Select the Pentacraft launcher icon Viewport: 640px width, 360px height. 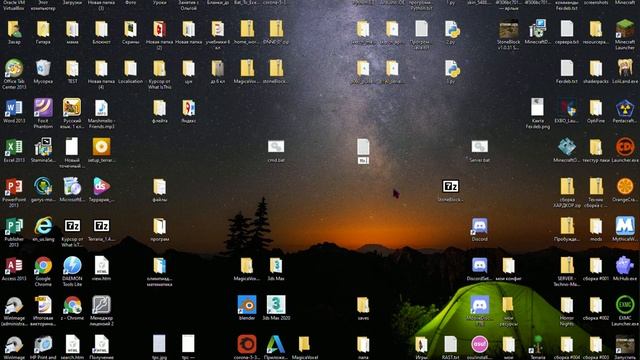[x=625, y=109]
